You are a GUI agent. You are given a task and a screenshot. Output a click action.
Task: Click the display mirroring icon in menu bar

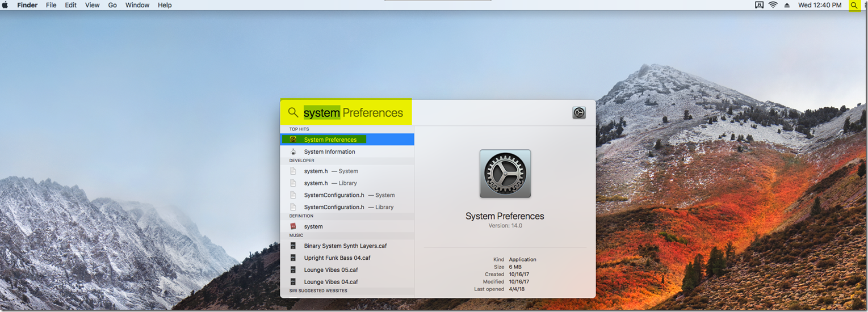coord(759,5)
